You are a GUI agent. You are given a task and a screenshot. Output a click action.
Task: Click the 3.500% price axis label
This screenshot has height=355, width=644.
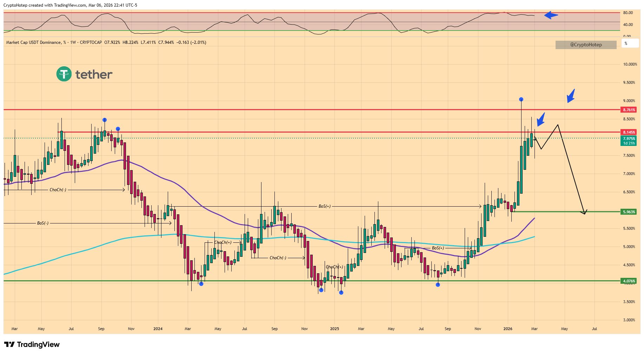(x=629, y=302)
